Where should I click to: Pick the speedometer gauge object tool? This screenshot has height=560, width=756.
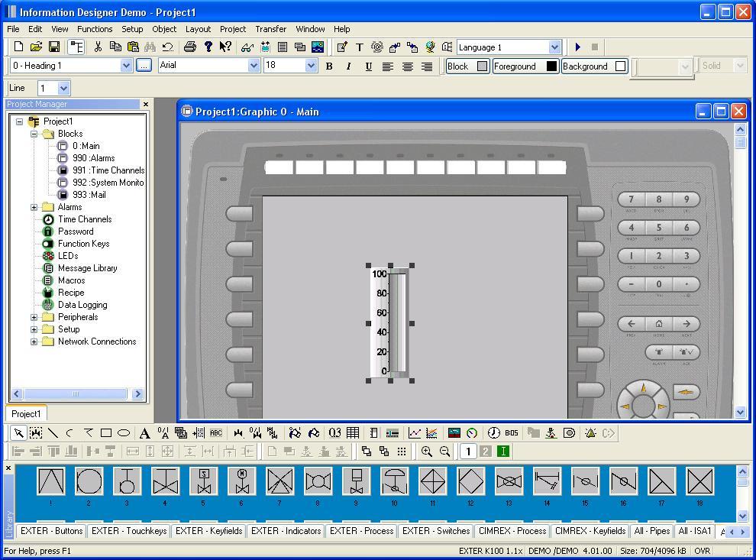click(x=472, y=433)
